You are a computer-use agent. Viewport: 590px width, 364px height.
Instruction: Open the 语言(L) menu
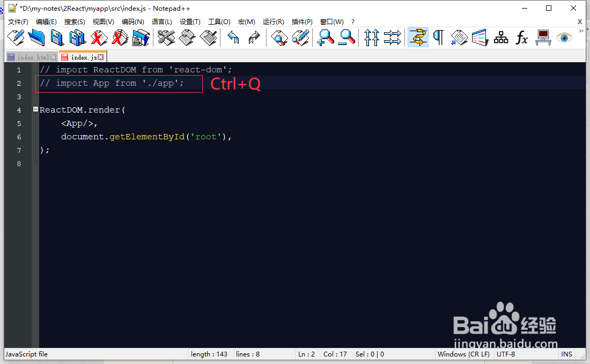click(x=162, y=22)
